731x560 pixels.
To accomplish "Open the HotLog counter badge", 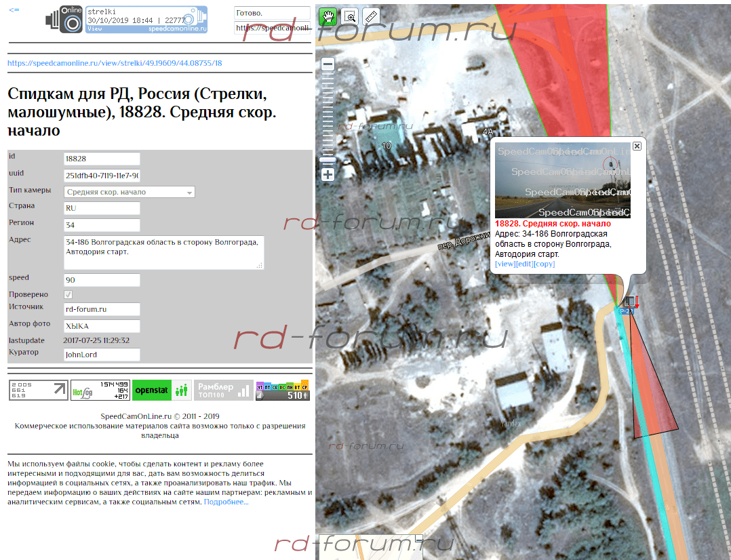I will click(100, 391).
